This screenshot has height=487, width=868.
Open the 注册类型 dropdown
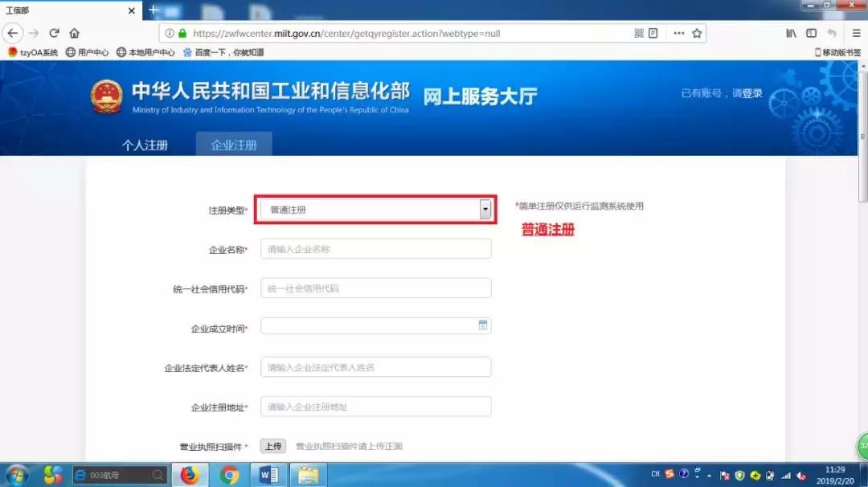(375, 208)
